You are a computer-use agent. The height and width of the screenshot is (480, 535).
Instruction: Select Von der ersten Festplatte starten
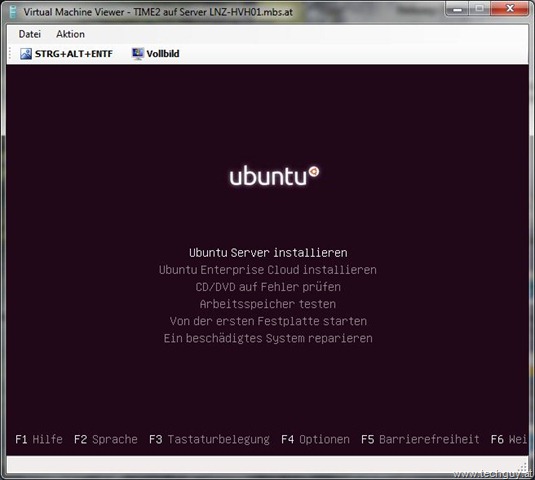[268, 321]
